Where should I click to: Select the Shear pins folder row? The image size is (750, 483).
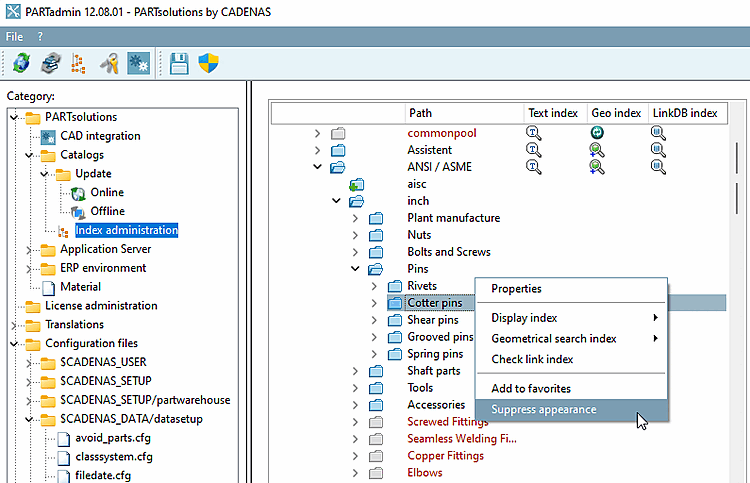click(x=433, y=320)
